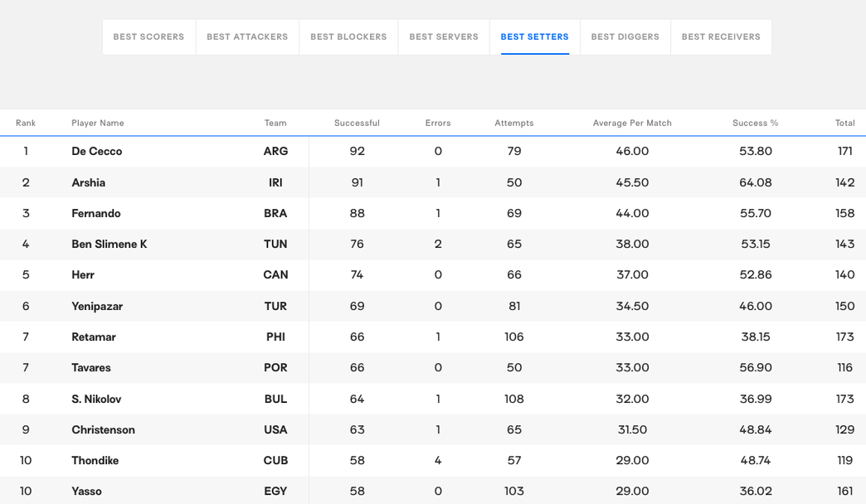This screenshot has width=866, height=504.
Task: Click the Total column header
Action: 844,123
